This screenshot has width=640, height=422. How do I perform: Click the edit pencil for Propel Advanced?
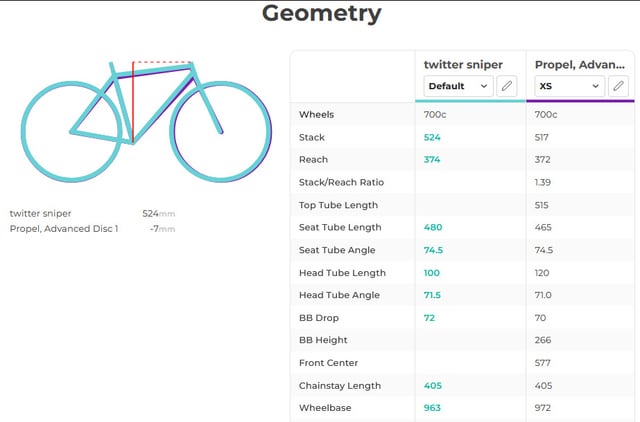pyautogui.click(x=619, y=86)
